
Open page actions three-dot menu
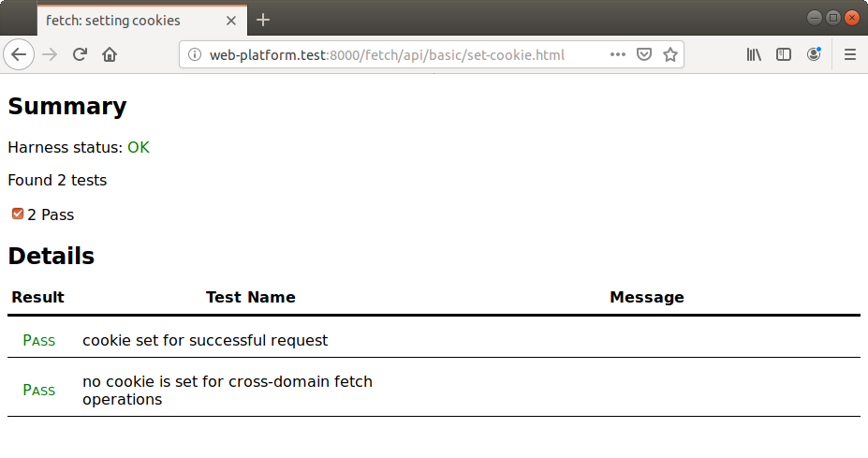617,54
